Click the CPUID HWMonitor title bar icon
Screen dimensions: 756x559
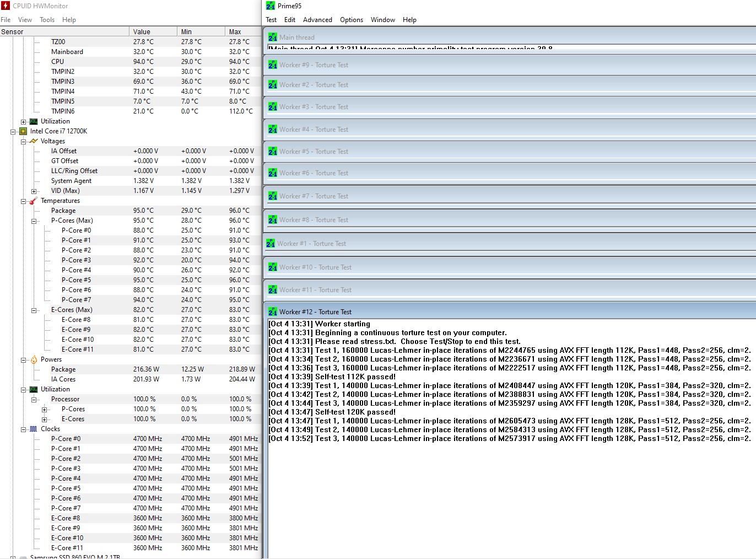point(6,6)
